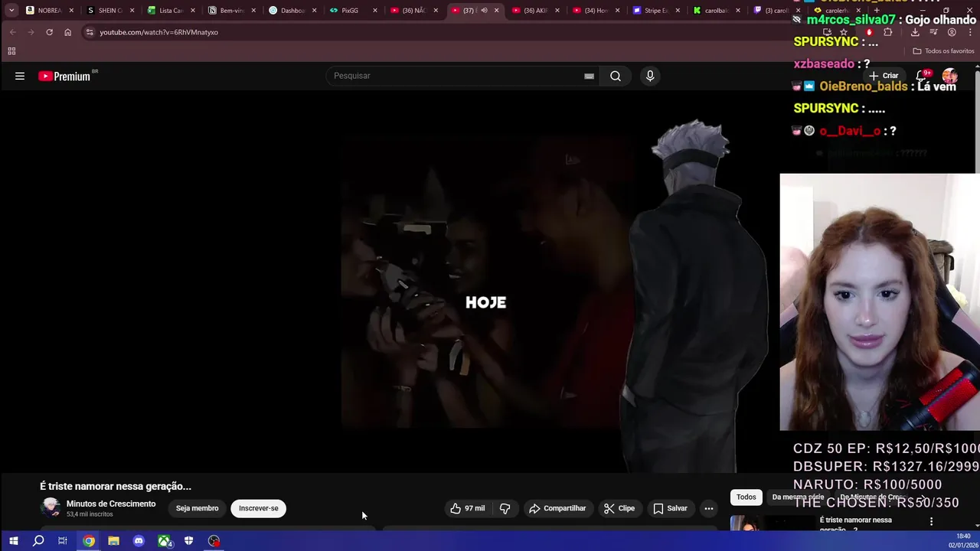Create a clip with the Clipe button
Image resolution: width=980 pixels, height=551 pixels.
click(619, 508)
